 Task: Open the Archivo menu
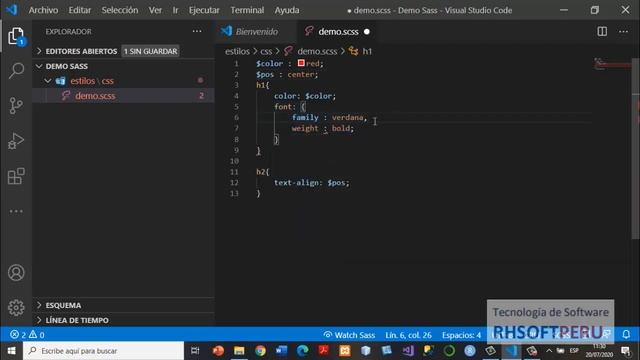click(x=43, y=10)
